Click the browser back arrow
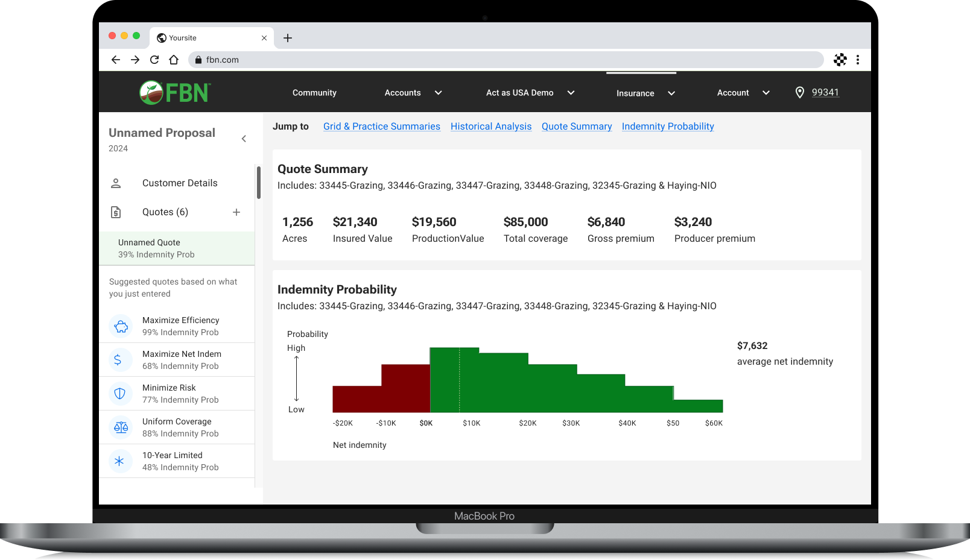The width and height of the screenshot is (970, 560). [116, 60]
